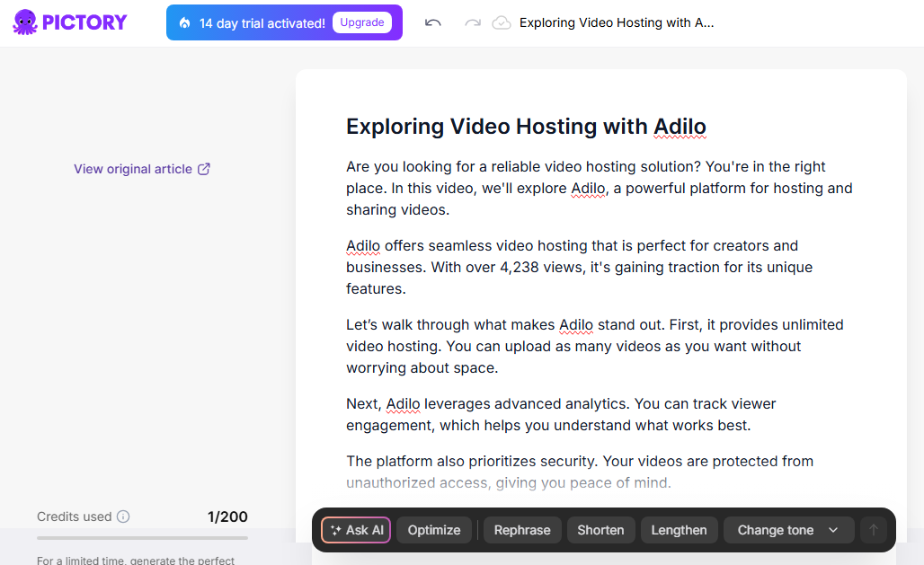Screen dimensions: 924x565
Task: Rephrase the selected text
Action: [522, 530]
